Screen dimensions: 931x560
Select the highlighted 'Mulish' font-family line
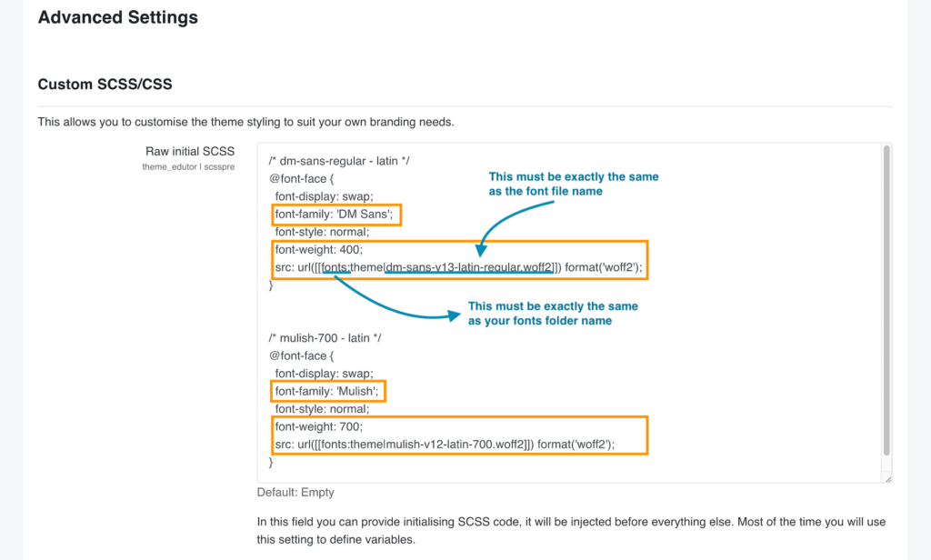(x=328, y=391)
